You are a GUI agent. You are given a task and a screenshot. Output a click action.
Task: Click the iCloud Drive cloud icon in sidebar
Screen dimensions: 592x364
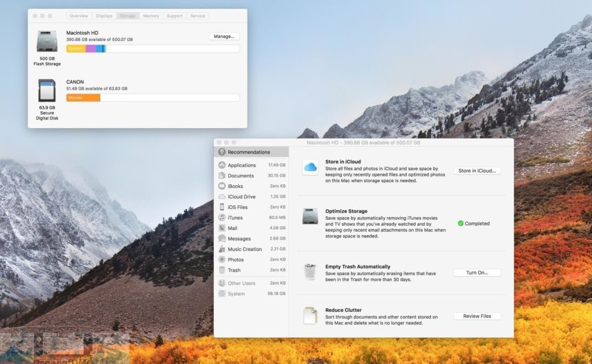(x=222, y=196)
